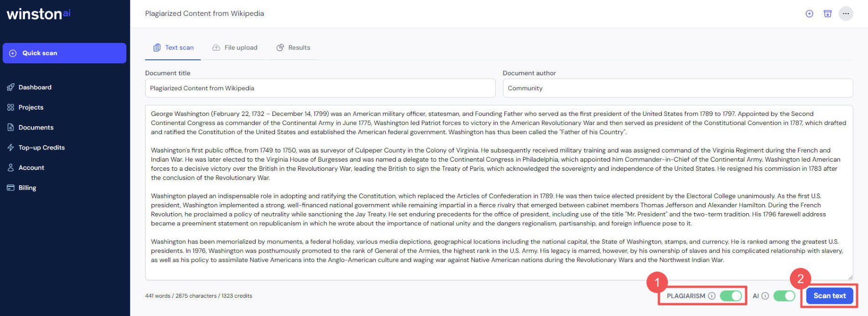Click the archive icon in header
Image resolution: width=868 pixels, height=316 pixels.
(x=827, y=14)
